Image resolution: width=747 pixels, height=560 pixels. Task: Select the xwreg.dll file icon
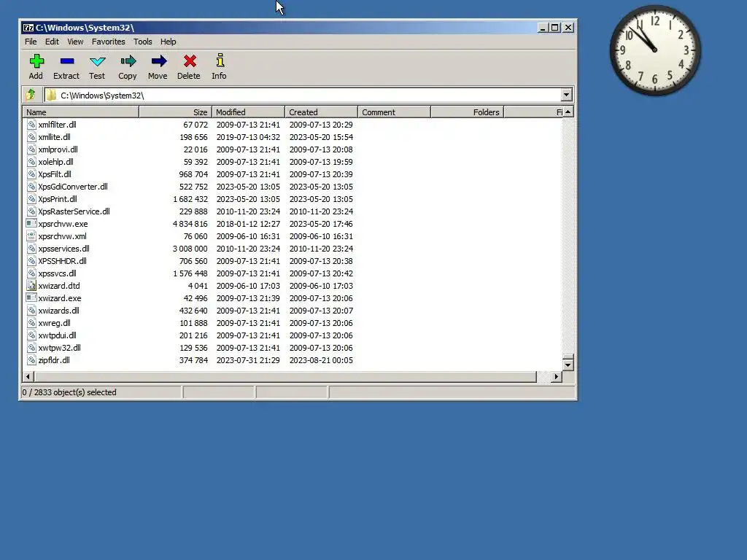(x=31, y=322)
